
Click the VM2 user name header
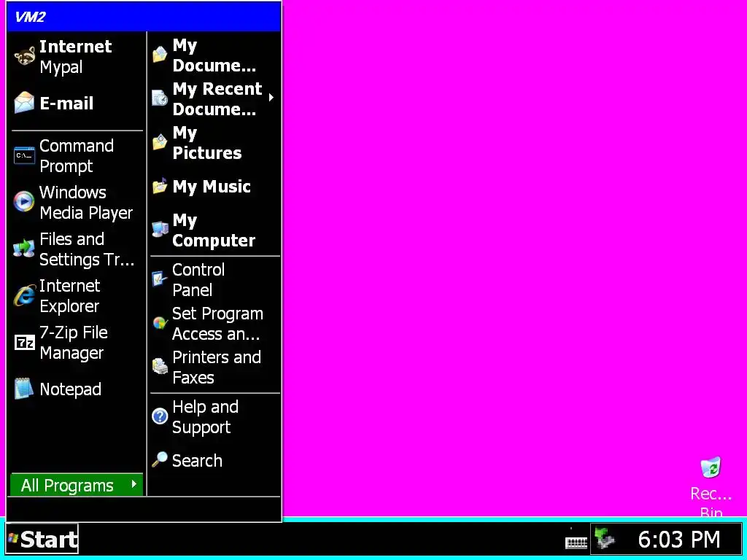[x=31, y=17]
